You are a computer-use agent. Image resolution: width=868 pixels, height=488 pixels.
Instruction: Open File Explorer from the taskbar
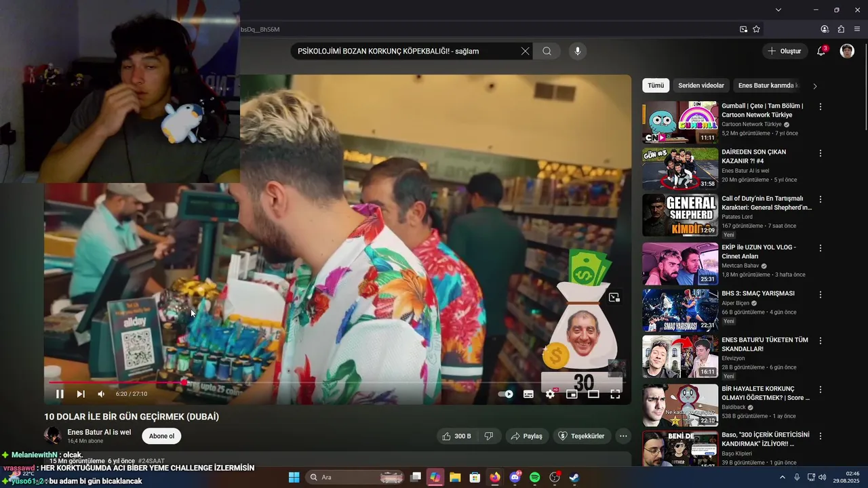pyautogui.click(x=455, y=477)
